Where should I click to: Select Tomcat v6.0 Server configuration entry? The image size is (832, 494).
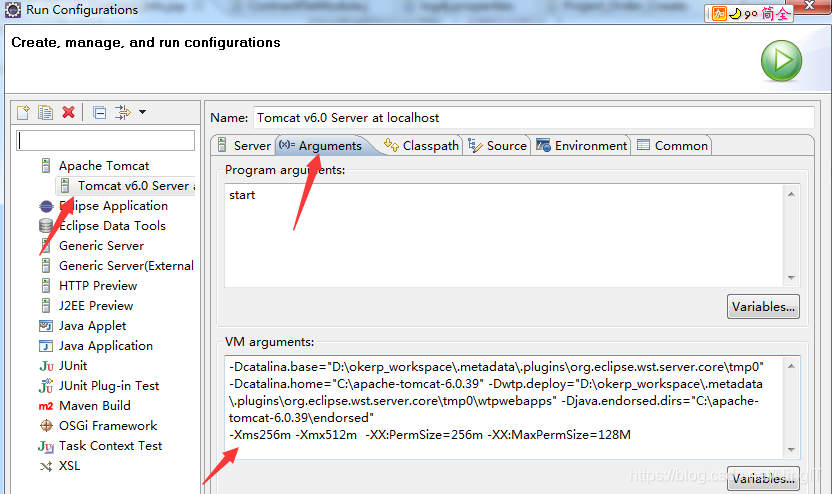click(127, 186)
